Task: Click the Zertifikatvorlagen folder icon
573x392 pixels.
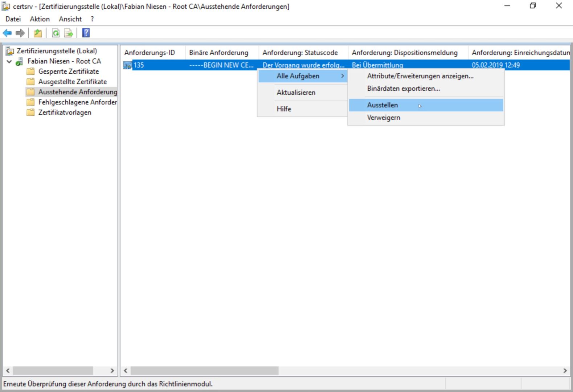Action: [30, 112]
